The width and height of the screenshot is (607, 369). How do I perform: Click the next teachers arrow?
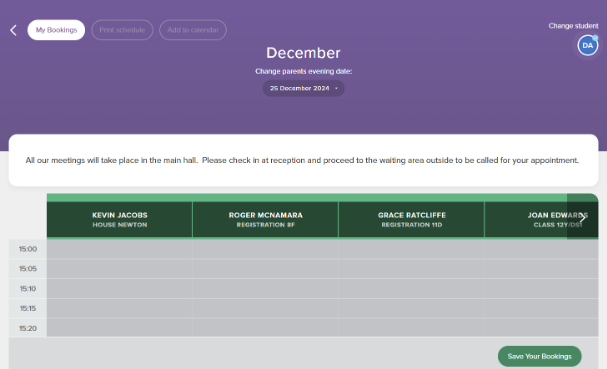583,217
